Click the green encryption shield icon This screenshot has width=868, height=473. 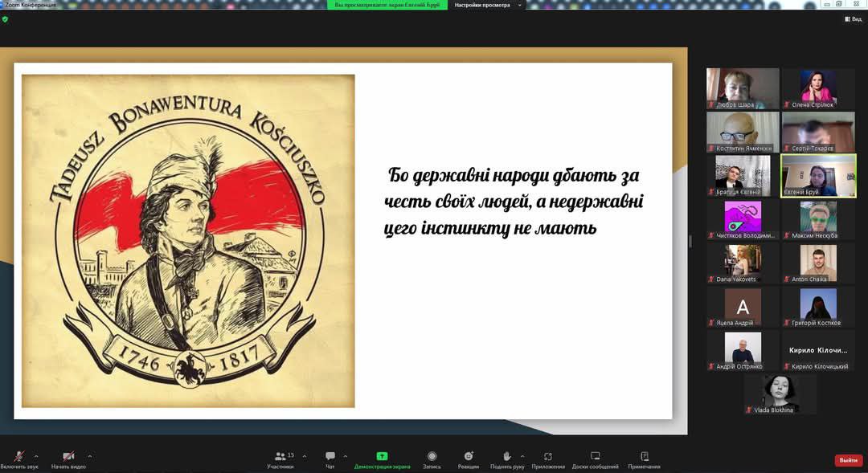(5, 19)
